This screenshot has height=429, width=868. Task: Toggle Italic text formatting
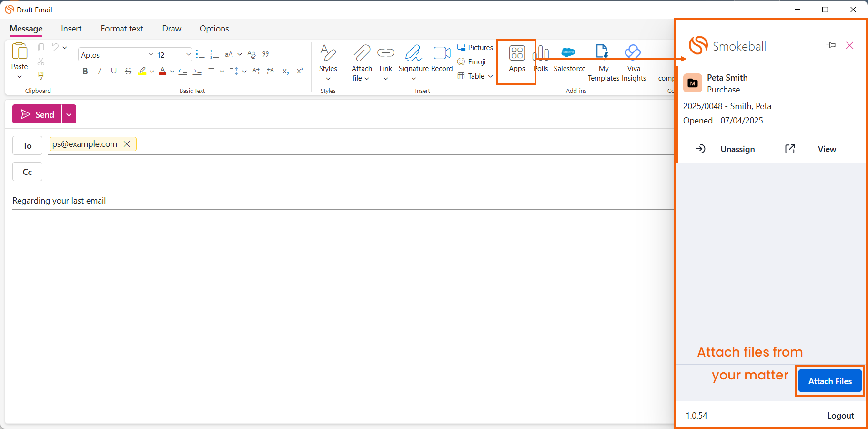[x=99, y=71]
